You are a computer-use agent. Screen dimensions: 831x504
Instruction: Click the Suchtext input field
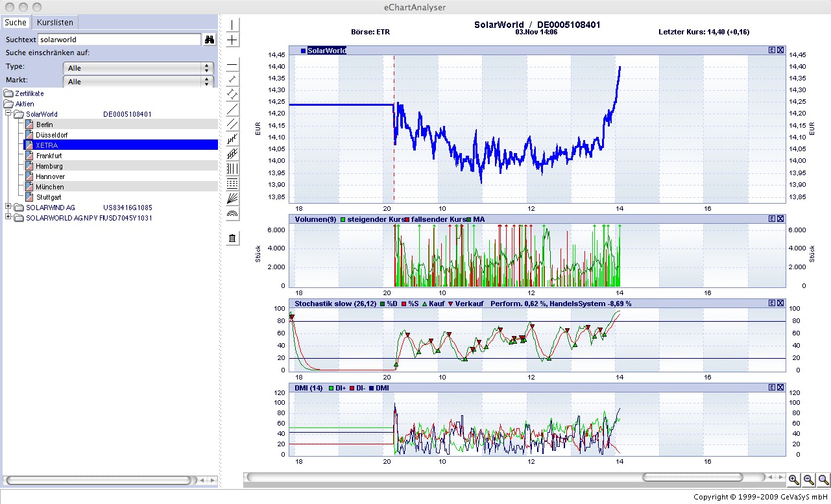(x=119, y=40)
